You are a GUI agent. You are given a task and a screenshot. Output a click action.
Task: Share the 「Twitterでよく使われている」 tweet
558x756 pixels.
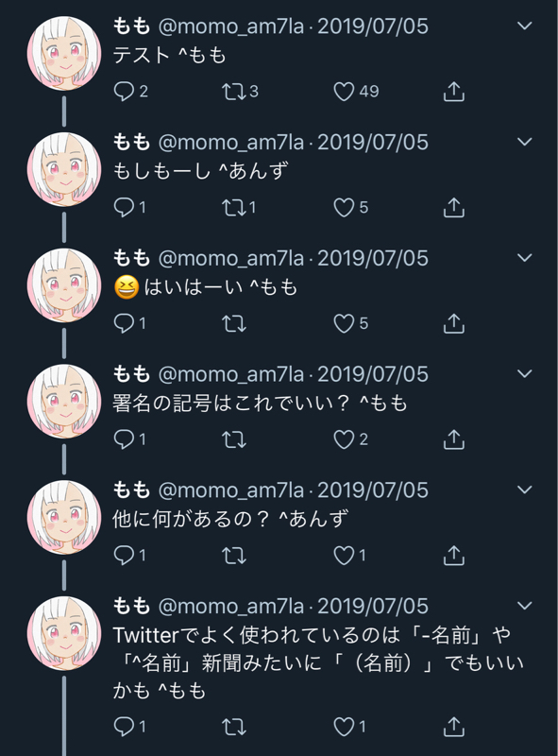pos(453,727)
